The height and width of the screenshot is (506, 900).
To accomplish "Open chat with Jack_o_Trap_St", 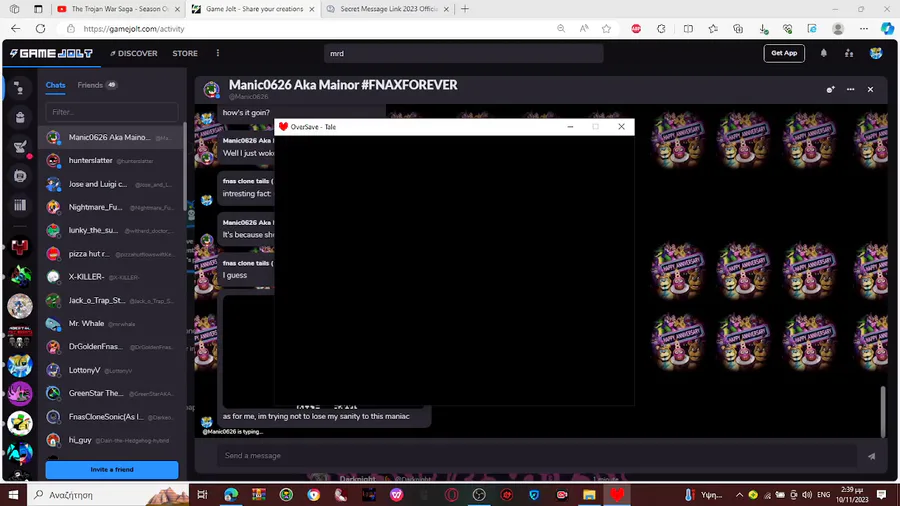I will point(111,300).
